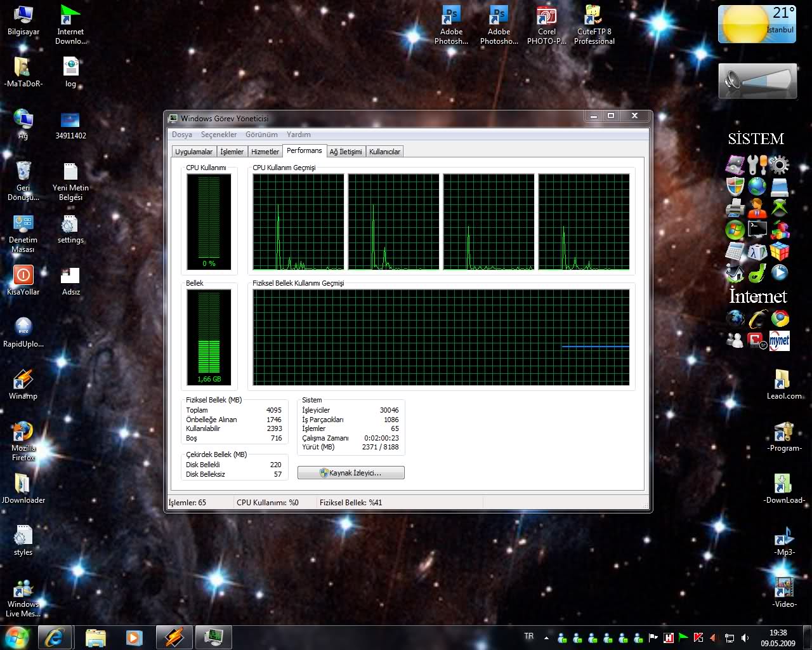Open the Windows Start menu
812x650 pixels.
click(x=16, y=637)
